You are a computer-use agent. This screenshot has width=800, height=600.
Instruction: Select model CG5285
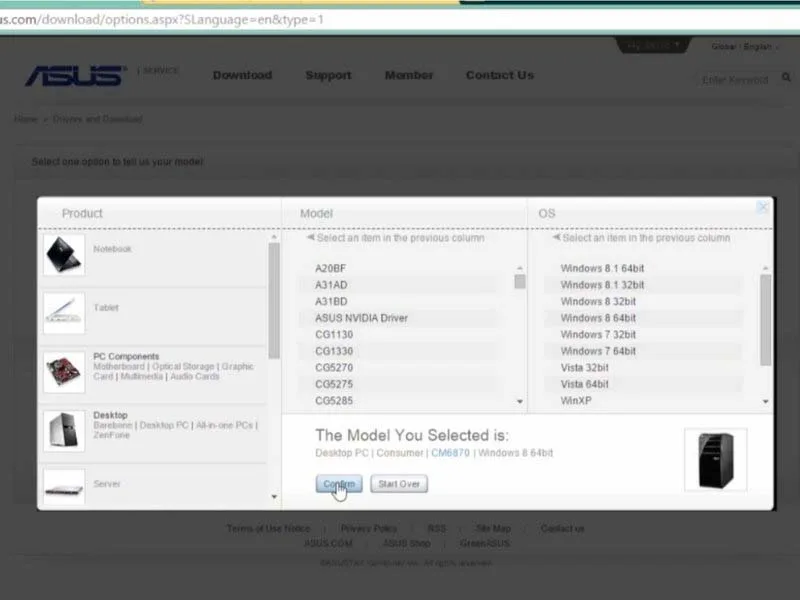(334, 401)
